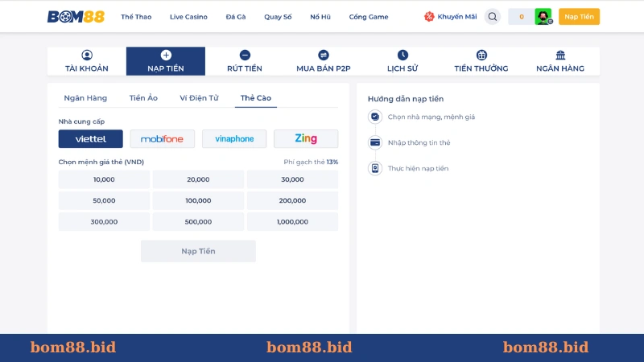
Task: Click the Ngân Hàng bank icon
Action: [x=560, y=55]
